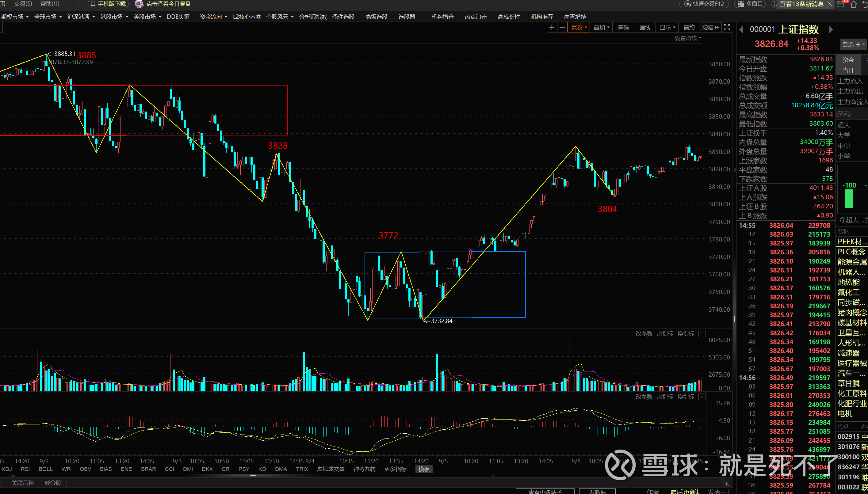The height and width of the screenshot is (494, 868).
Task: Hide side panel via 隐藏 button
Action: [x=710, y=28]
